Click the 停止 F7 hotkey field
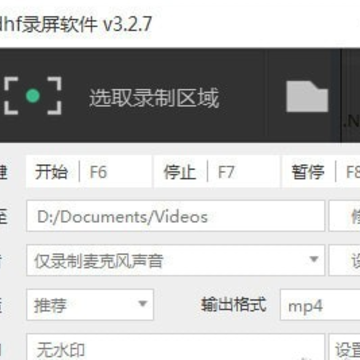360x360 pixels. 216,172
